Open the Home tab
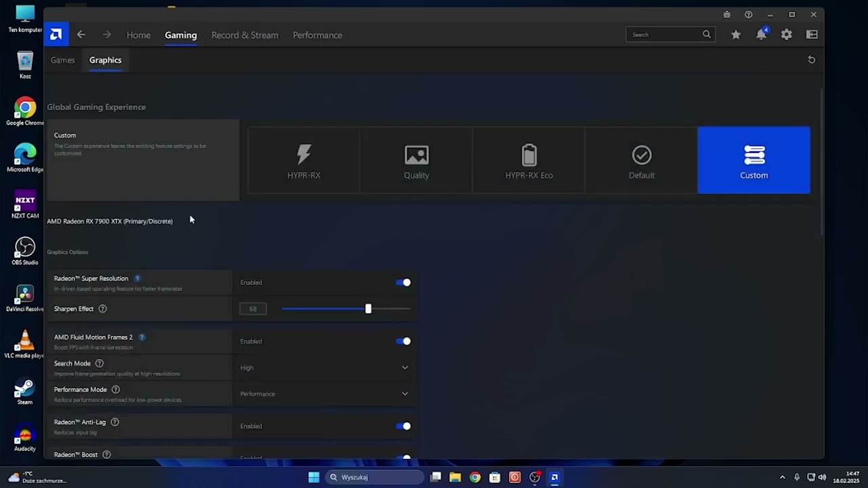Image resolution: width=868 pixels, height=488 pixels. 138,35
